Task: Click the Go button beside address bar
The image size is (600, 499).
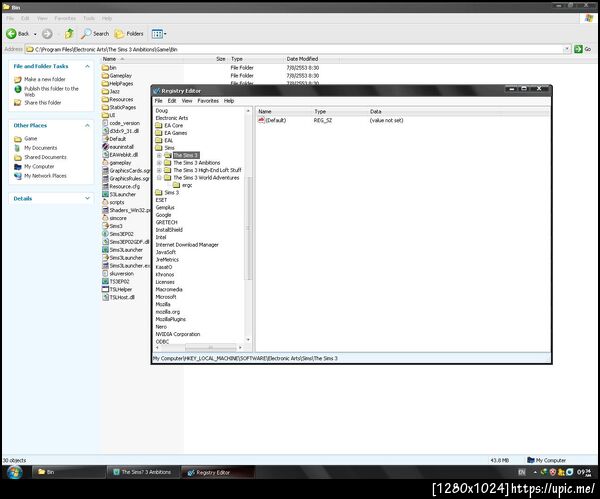Action: tap(582, 49)
